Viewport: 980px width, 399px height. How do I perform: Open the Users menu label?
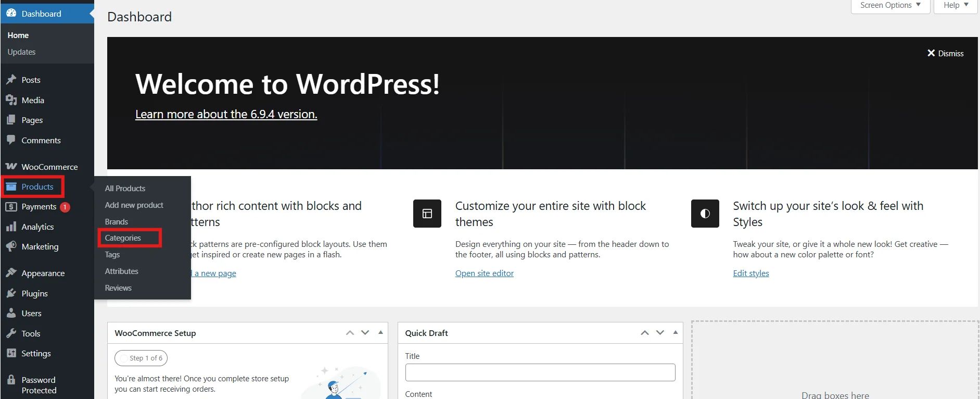point(31,314)
